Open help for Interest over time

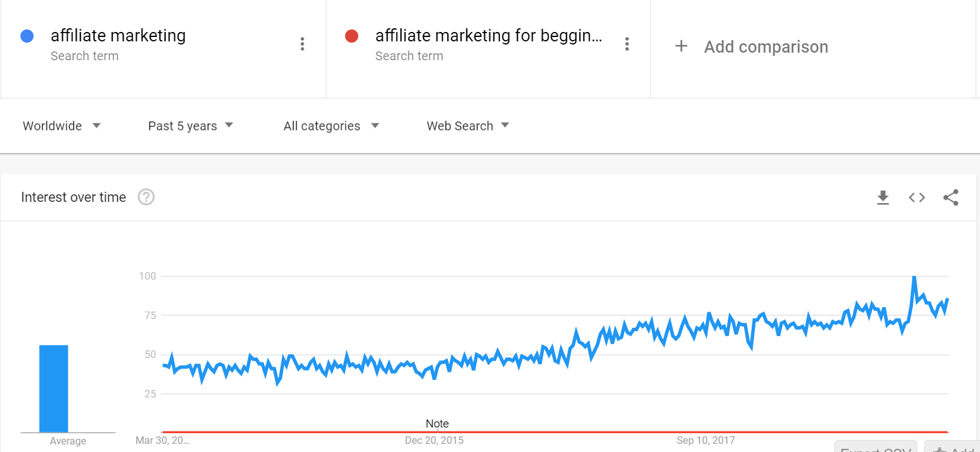(x=146, y=197)
